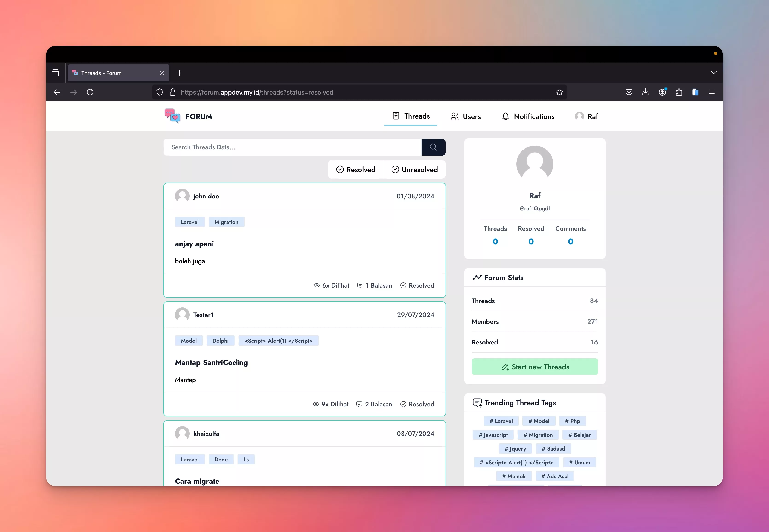Open the Threads navigation tab
769x532 pixels.
coord(411,116)
